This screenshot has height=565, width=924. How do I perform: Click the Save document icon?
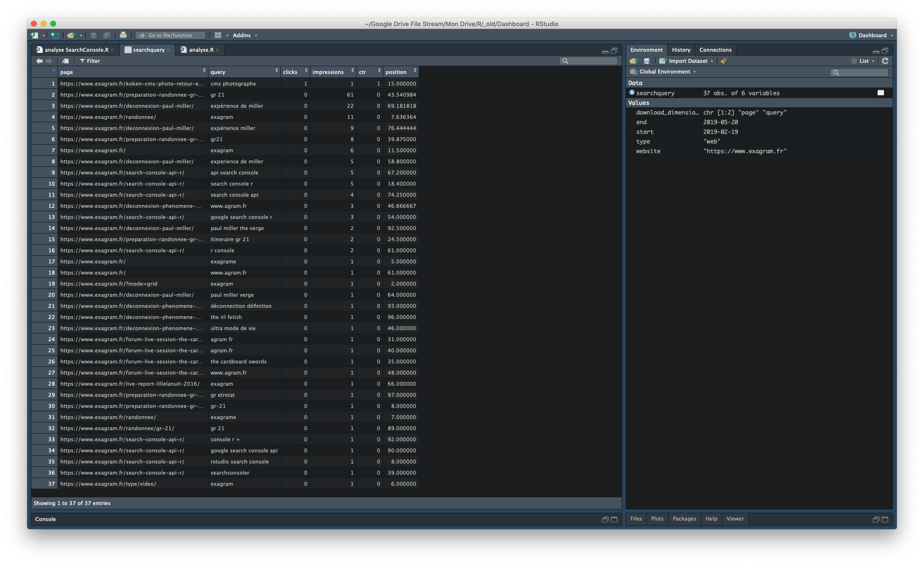pos(94,35)
